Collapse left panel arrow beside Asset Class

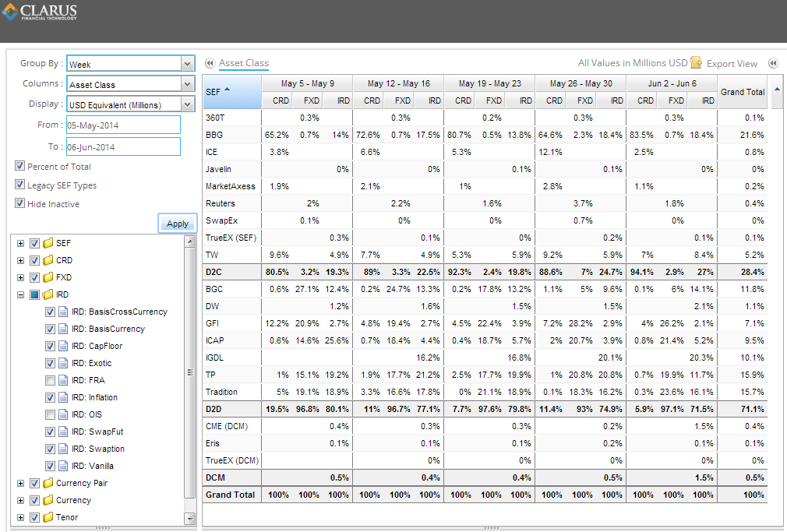[210, 63]
